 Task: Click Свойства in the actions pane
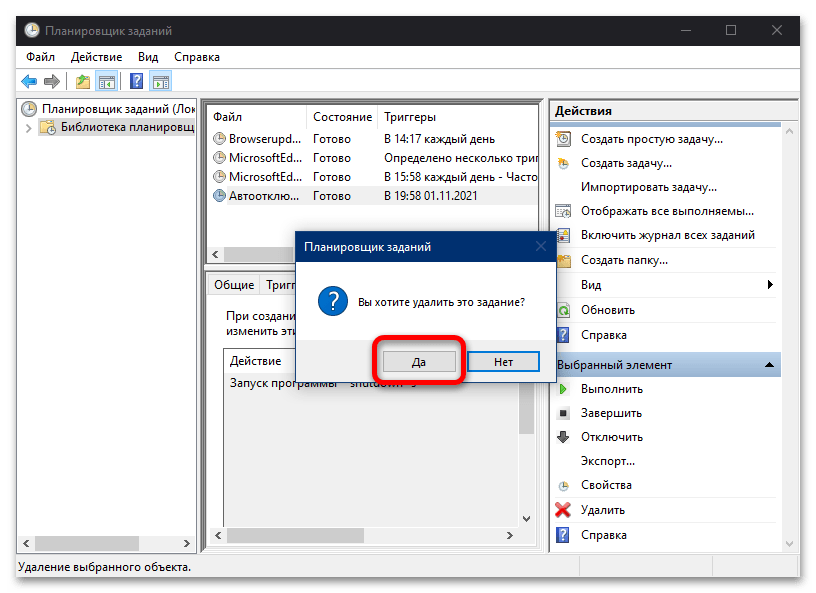pos(606,485)
